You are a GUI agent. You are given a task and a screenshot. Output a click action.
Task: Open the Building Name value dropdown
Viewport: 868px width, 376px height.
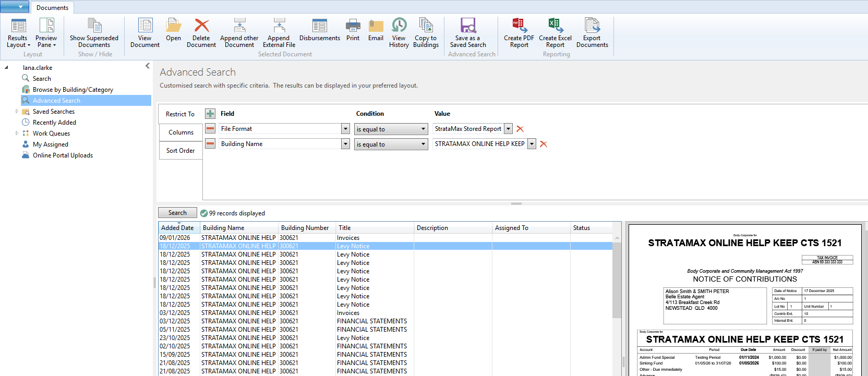[532, 144]
